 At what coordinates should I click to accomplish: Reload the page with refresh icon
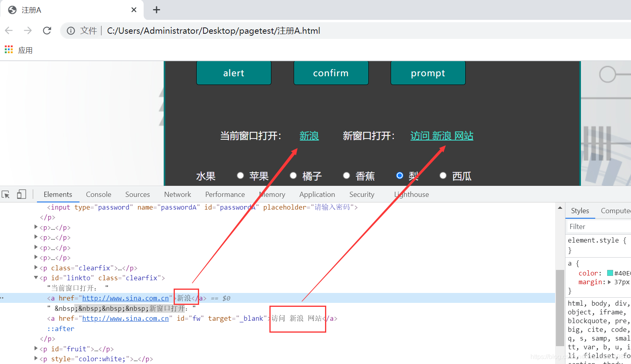coord(47,31)
